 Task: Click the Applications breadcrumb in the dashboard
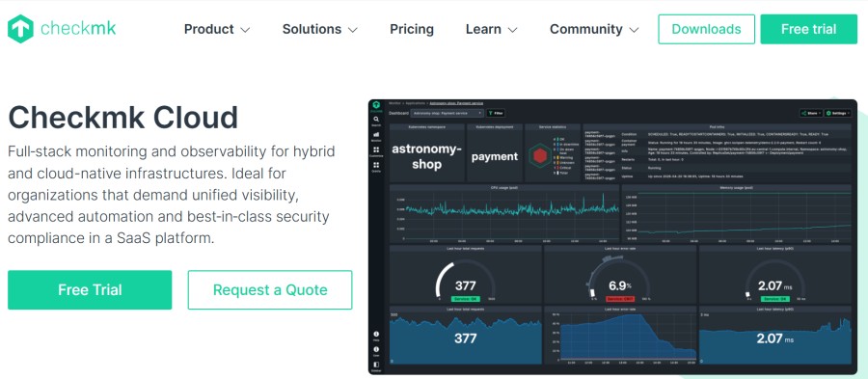coord(415,103)
